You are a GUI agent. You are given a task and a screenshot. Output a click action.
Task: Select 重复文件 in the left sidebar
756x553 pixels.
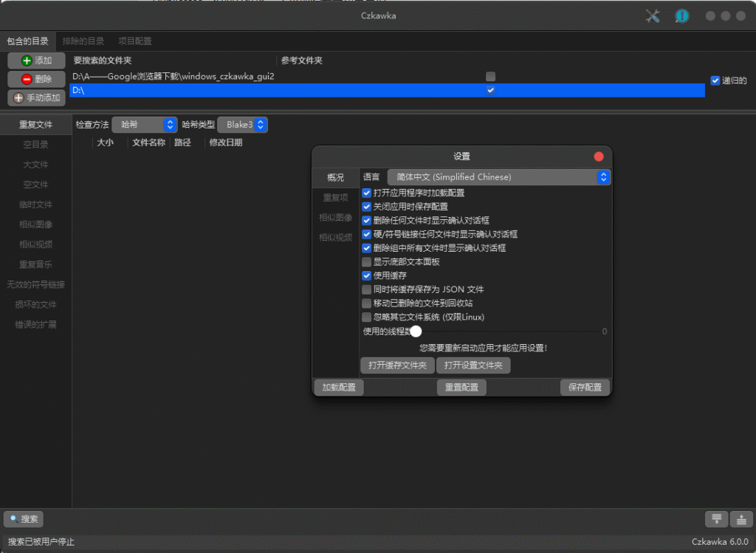click(x=35, y=125)
